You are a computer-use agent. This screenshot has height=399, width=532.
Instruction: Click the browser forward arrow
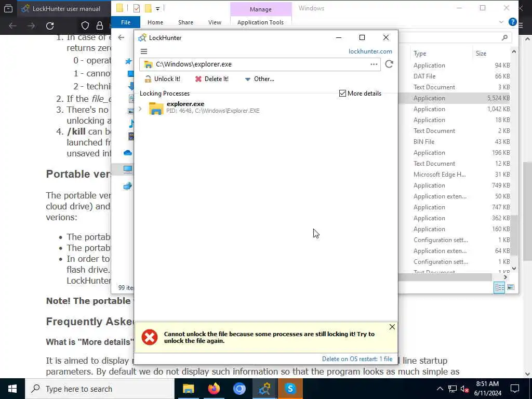tap(31, 26)
